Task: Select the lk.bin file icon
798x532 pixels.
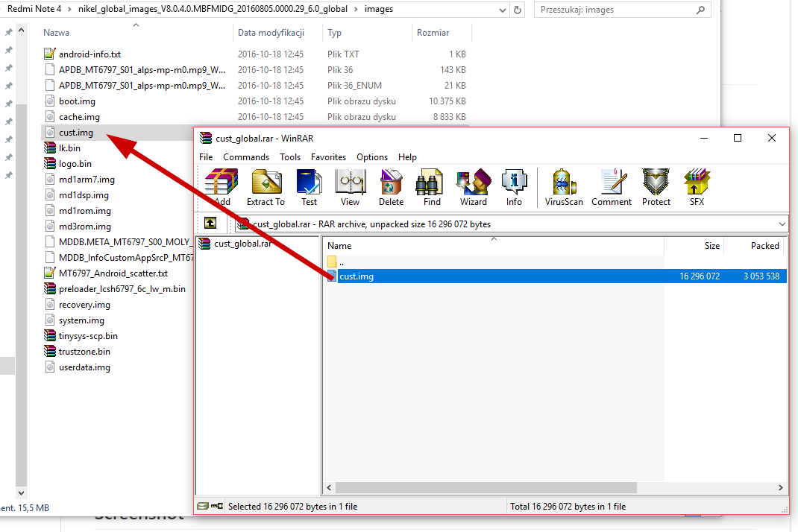Action: pyautogui.click(x=50, y=148)
